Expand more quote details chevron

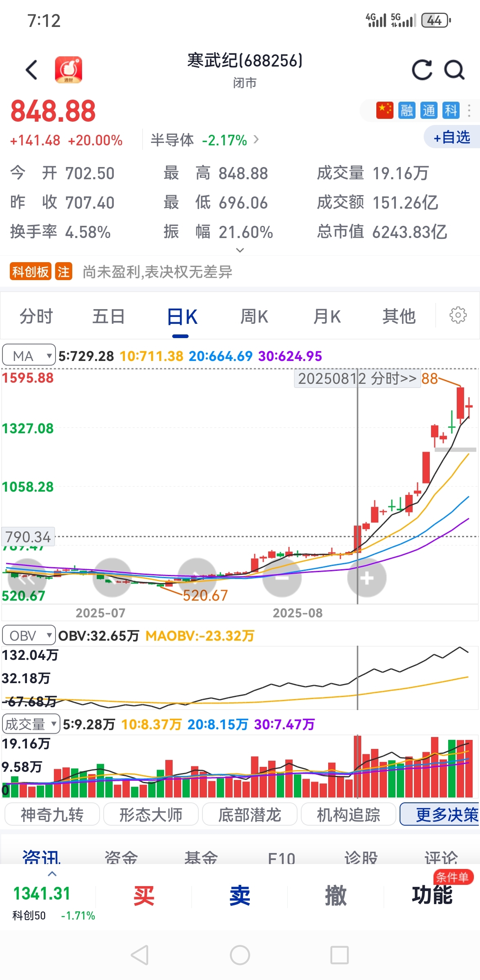(x=240, y=250)
